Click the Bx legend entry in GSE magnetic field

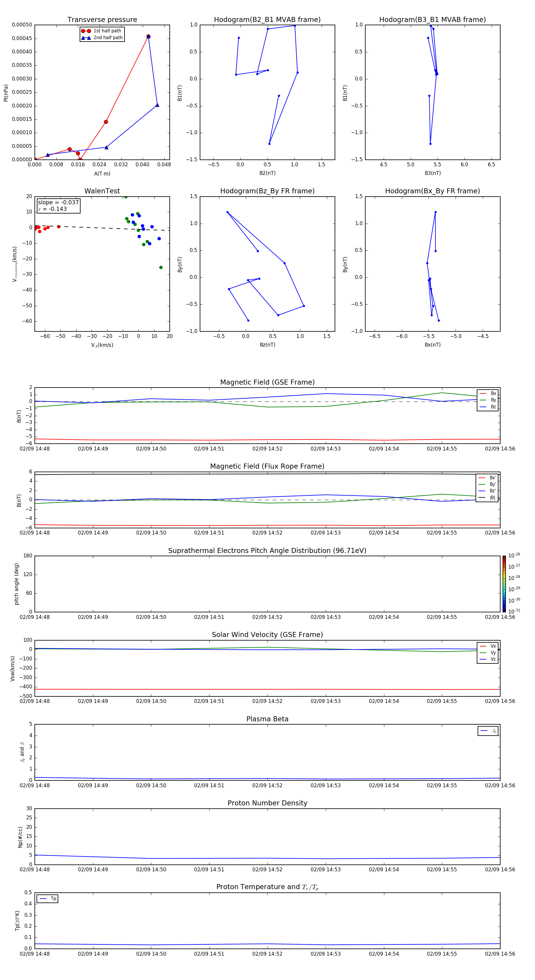(488, 393)
